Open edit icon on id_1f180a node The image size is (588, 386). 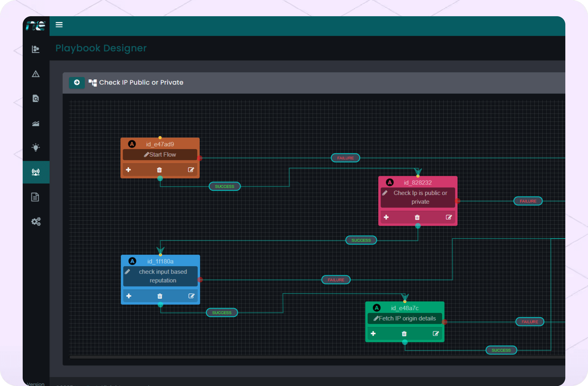[x=191, y=296]
